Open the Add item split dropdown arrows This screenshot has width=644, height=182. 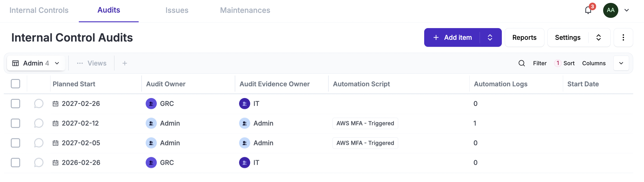pos(490,37)
